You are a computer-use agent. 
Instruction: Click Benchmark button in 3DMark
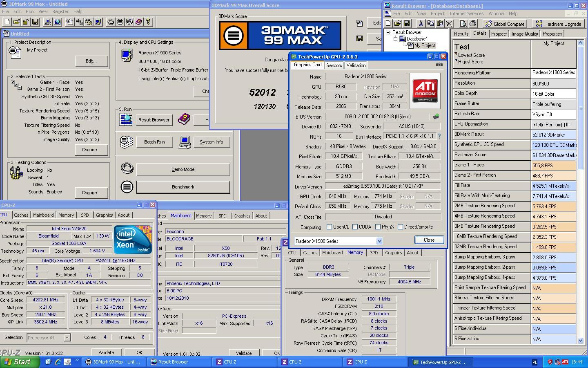coord(183,187)
